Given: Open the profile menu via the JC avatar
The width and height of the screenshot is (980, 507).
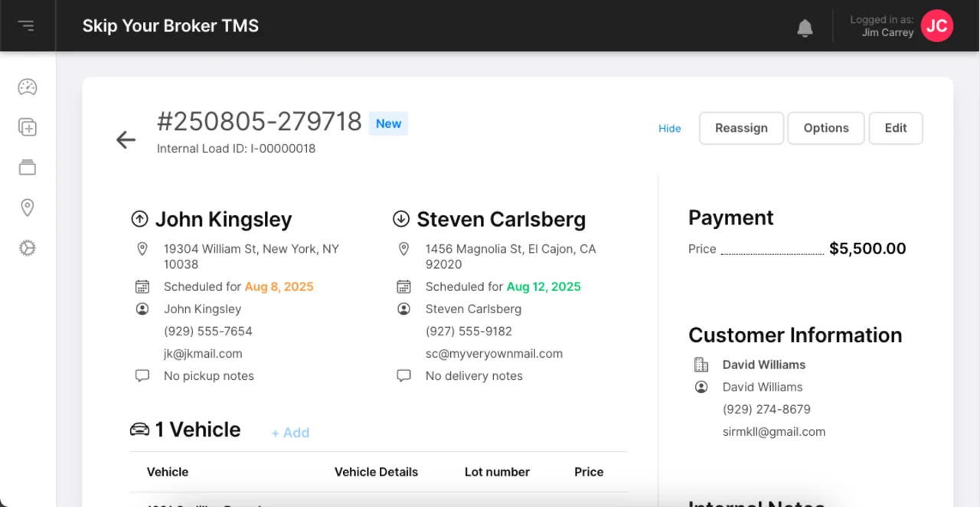Looking at the screenshot, I should click(937, 25).
